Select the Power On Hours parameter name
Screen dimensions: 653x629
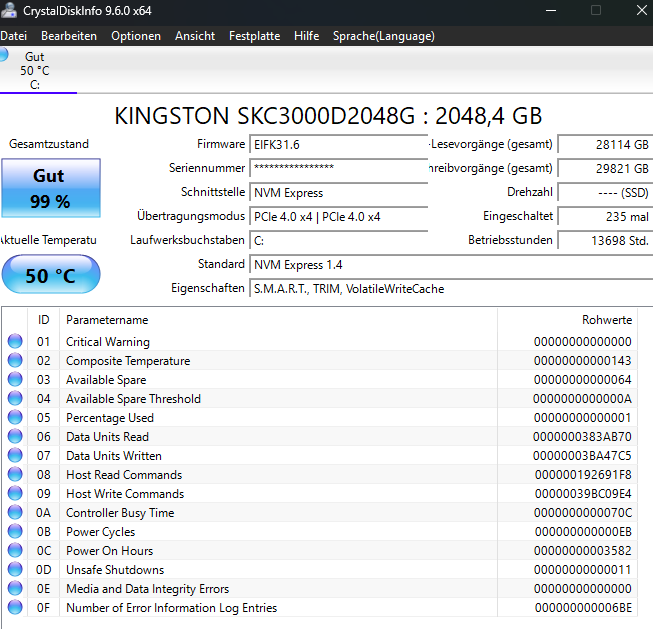click(110, 551)
